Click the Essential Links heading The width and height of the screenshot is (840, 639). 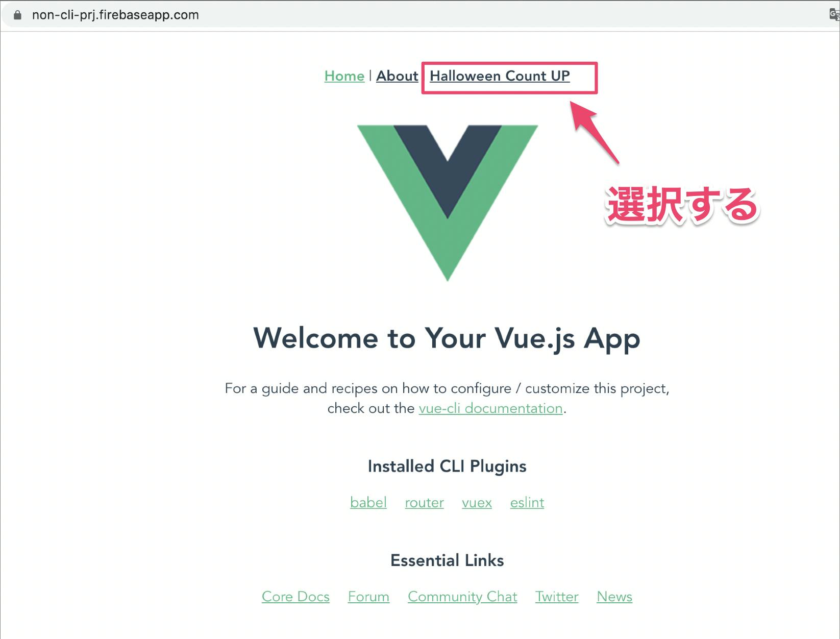point(447,560)
